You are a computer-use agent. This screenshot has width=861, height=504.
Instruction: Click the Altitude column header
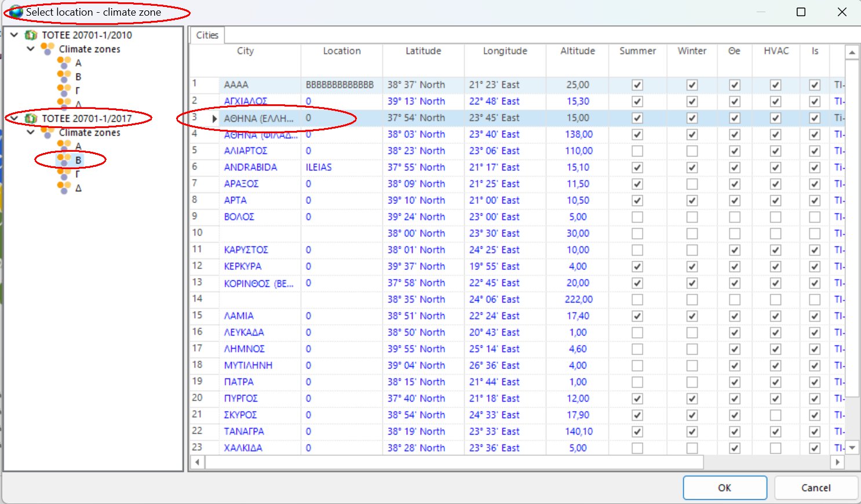pyautogui.click(x=577, y=51)
